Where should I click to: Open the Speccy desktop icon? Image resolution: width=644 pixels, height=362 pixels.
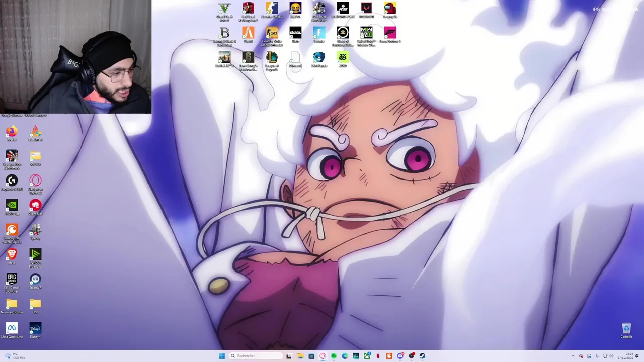click(35, 232)
